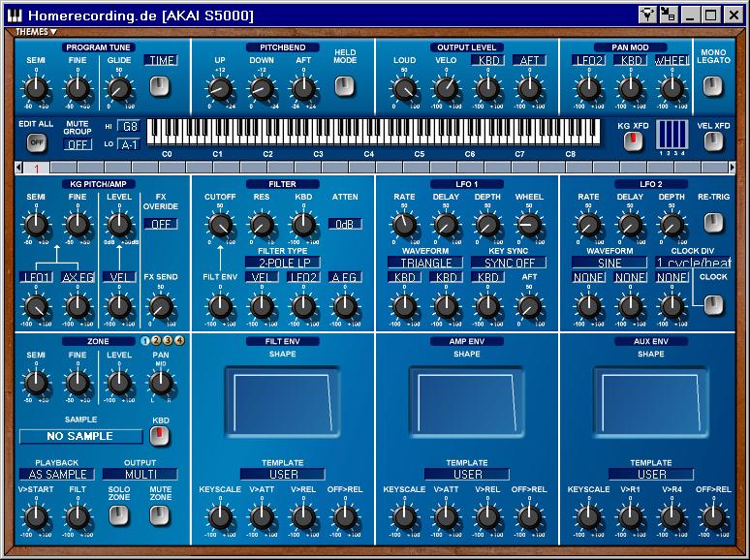Click the V>START knob

tap(37, 518)
